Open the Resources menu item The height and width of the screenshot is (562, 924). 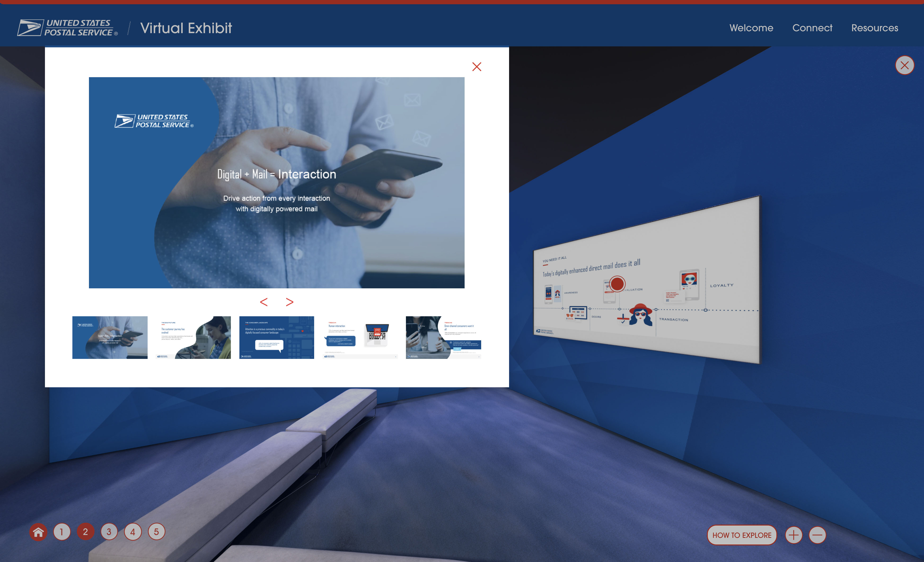pos(875,28)
